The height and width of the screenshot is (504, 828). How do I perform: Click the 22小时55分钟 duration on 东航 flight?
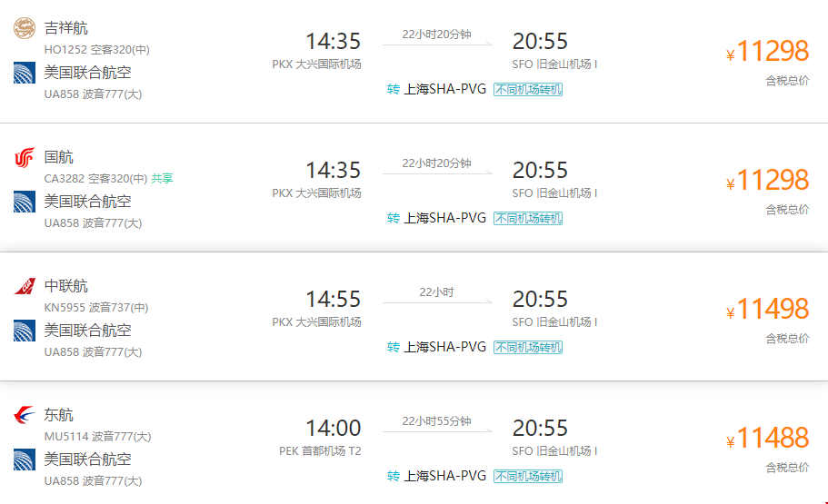[x=436, y=421]
